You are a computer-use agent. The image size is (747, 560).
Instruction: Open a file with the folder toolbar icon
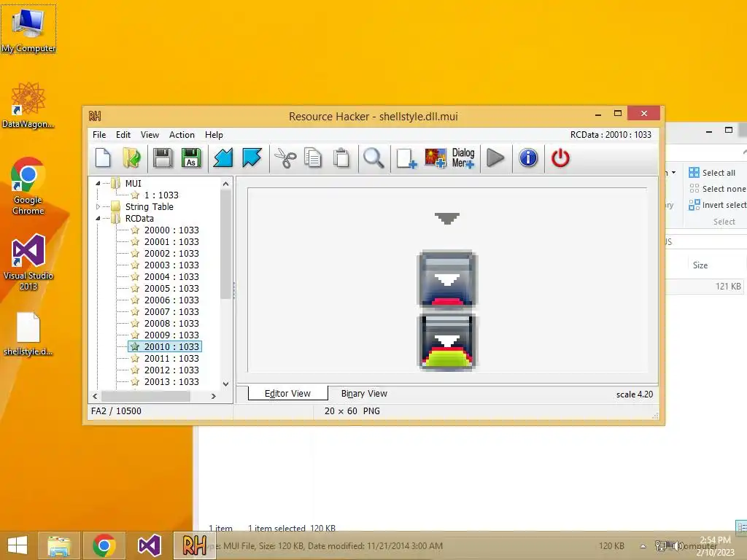(x=131, y=158)
